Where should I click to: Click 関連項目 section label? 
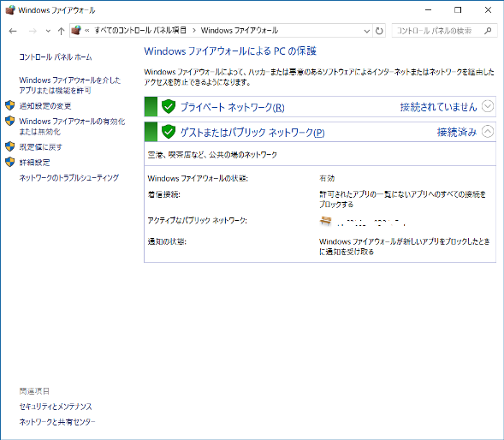[x=34, y=391]
